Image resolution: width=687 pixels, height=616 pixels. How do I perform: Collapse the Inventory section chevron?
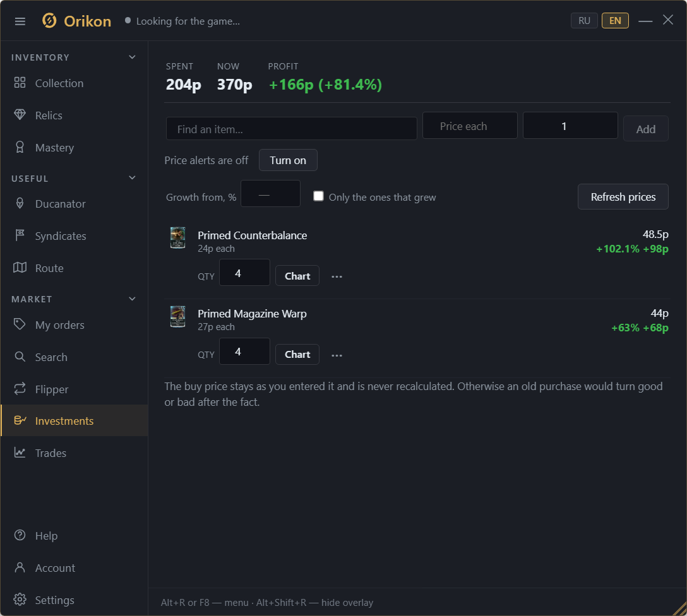[133, 57]
